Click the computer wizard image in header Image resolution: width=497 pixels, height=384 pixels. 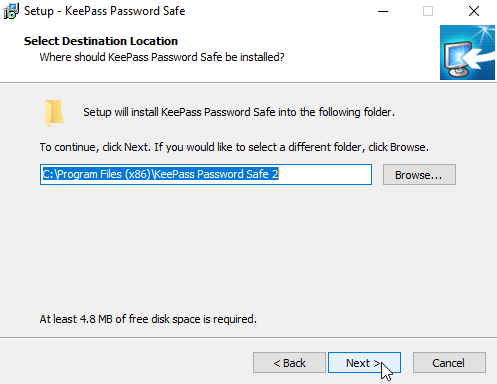pyautogui.click(x=467, y=52)
